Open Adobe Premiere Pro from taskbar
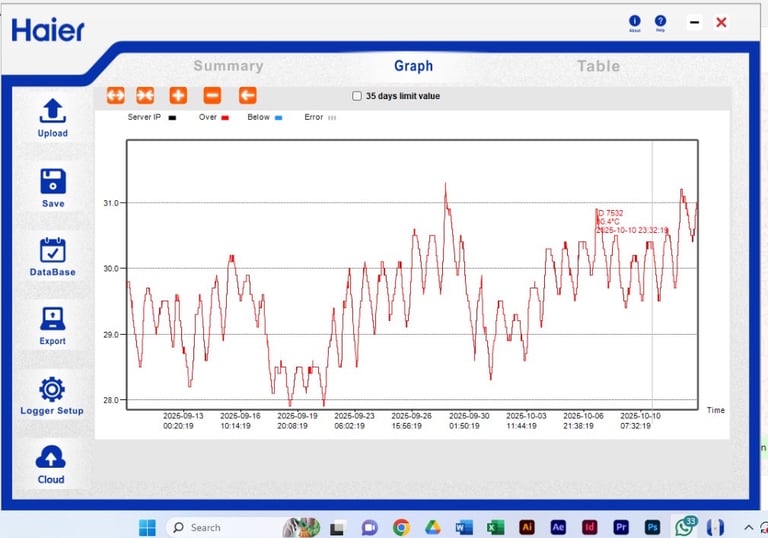 (621, 527)
